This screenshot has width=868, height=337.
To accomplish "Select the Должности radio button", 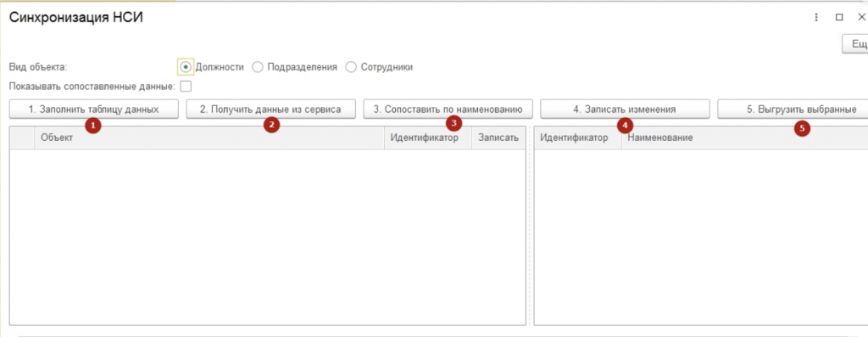I will click(186, 67).
